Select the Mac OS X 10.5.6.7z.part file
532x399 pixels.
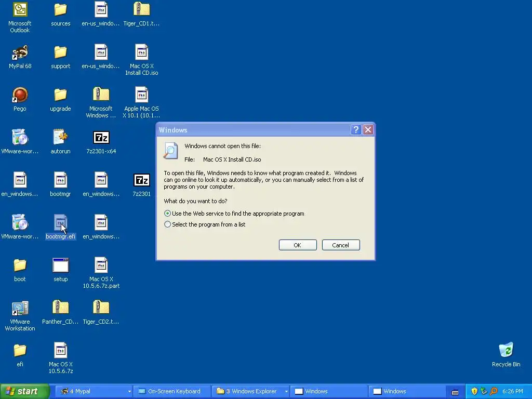click(101, 265)
